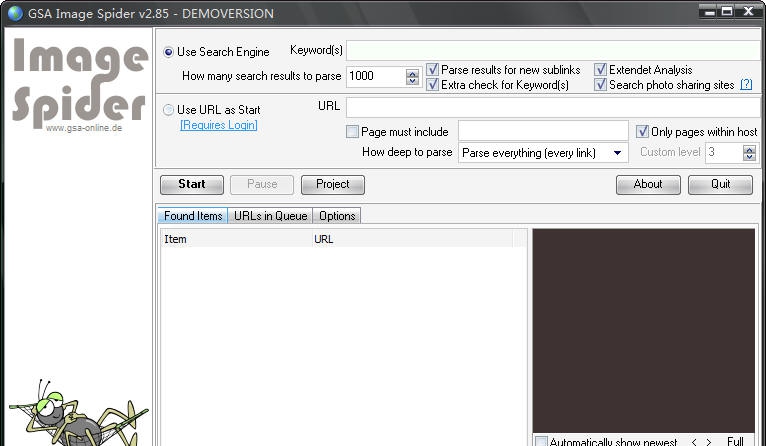766x446 pixels.
Task: Click the Image Spider logo
Action: (x=80, y=84)
